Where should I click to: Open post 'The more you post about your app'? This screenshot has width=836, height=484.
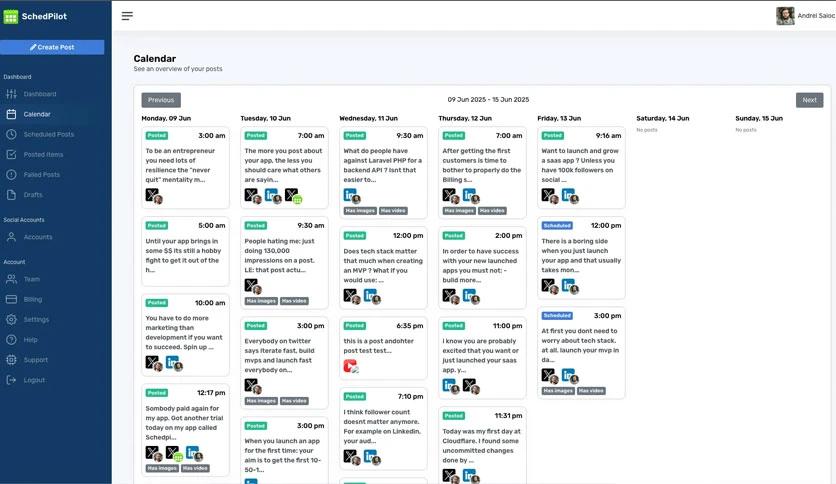click(284, 167)
